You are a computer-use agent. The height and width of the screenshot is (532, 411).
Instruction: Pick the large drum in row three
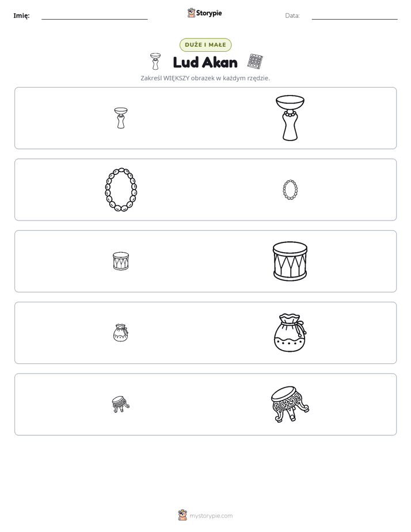(290, 261)
